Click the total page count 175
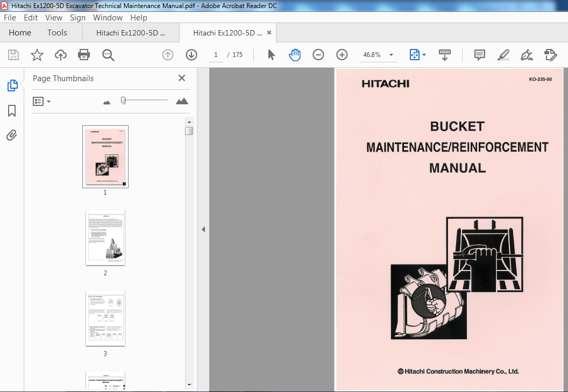This screenshot has width=568, height=392. point(237,55)
